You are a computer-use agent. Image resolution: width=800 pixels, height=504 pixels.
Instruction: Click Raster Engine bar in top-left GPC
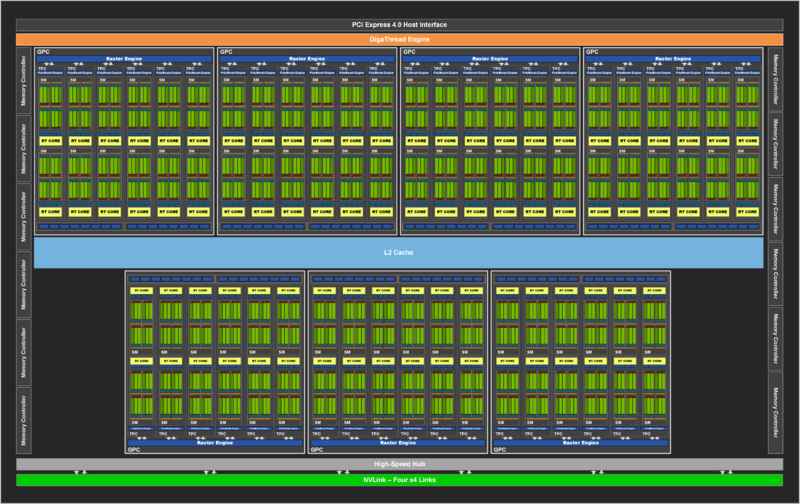125,59
